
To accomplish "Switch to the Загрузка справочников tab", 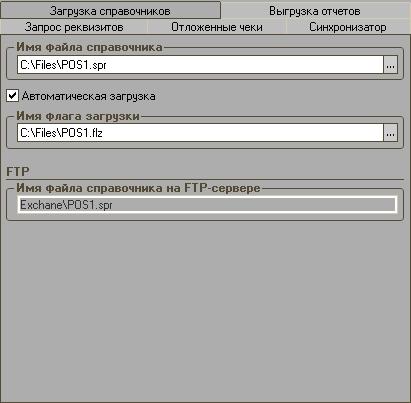I will point(110,11).
